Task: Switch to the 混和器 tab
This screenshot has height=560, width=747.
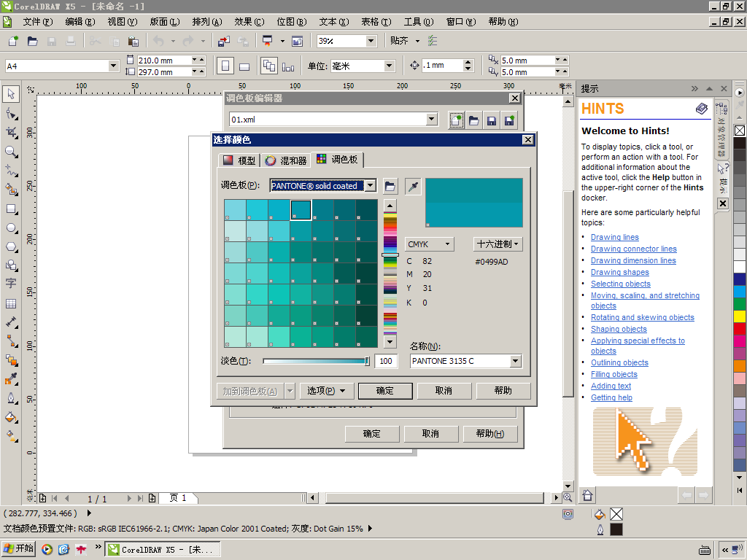Action: (x=285, y=160)
